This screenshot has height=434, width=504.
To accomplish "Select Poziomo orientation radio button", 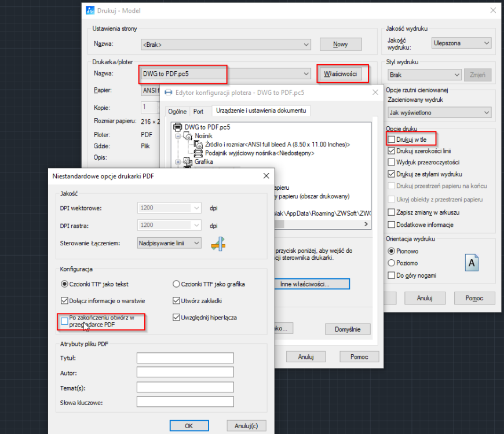I will (x=391, y=263).
